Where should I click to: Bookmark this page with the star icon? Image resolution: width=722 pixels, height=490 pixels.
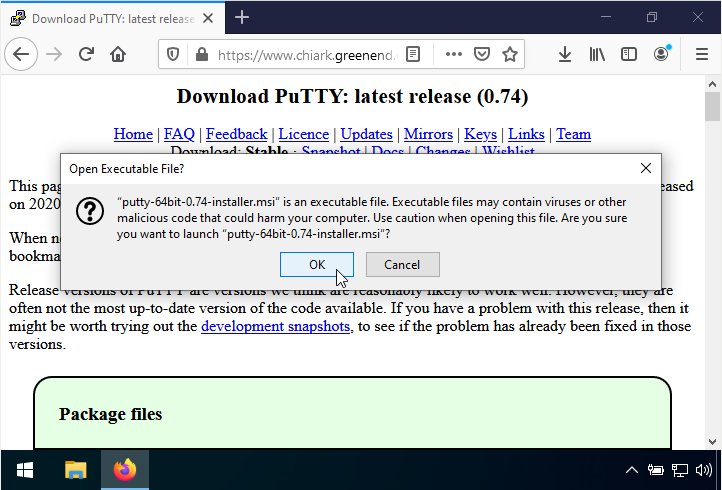pyautogui.click(x=510, y=55)
